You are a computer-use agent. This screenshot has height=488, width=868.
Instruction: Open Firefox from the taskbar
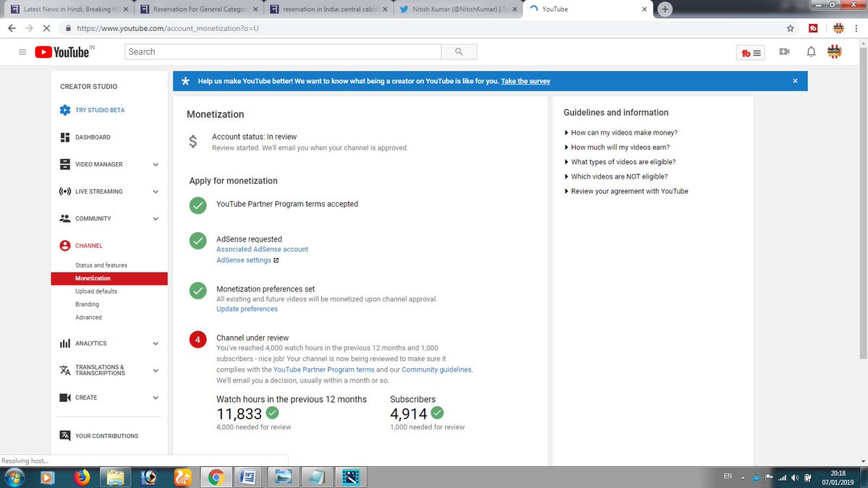point(81,477)
